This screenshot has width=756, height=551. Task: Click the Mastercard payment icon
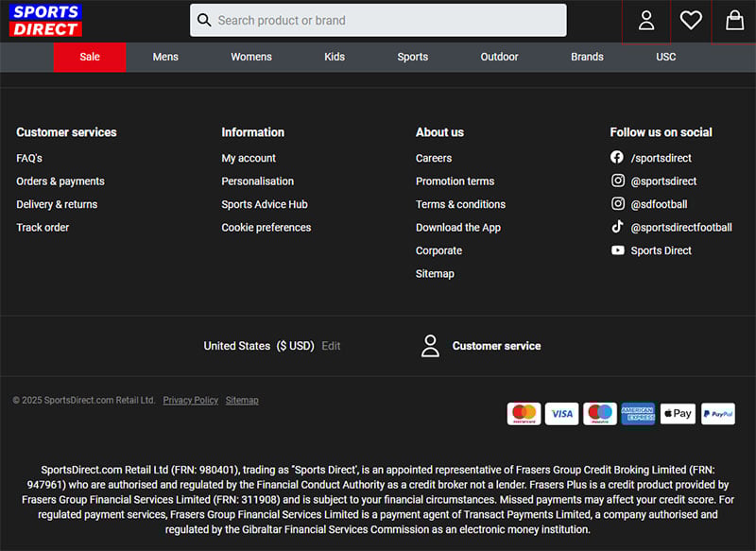click(524, 414)
